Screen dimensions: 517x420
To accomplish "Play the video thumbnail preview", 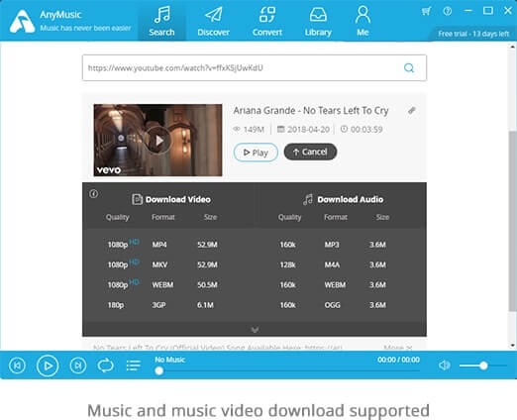I will click(x=157, y=140).
